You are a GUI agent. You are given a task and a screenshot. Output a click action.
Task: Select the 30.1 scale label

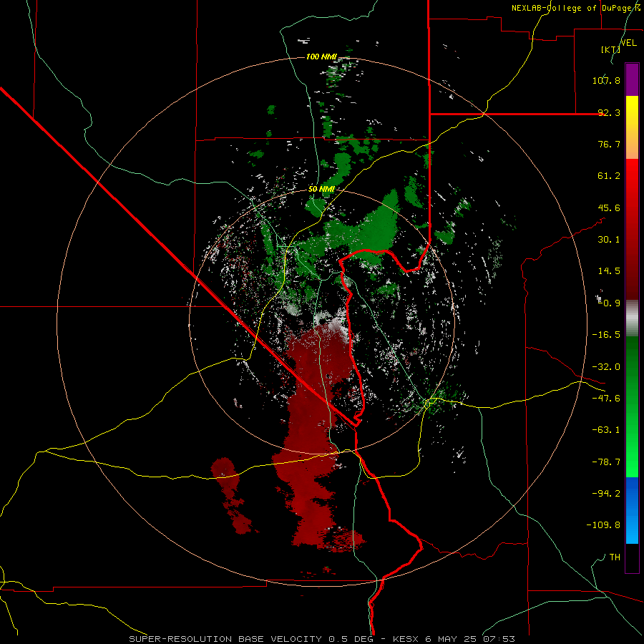(609, 240)
